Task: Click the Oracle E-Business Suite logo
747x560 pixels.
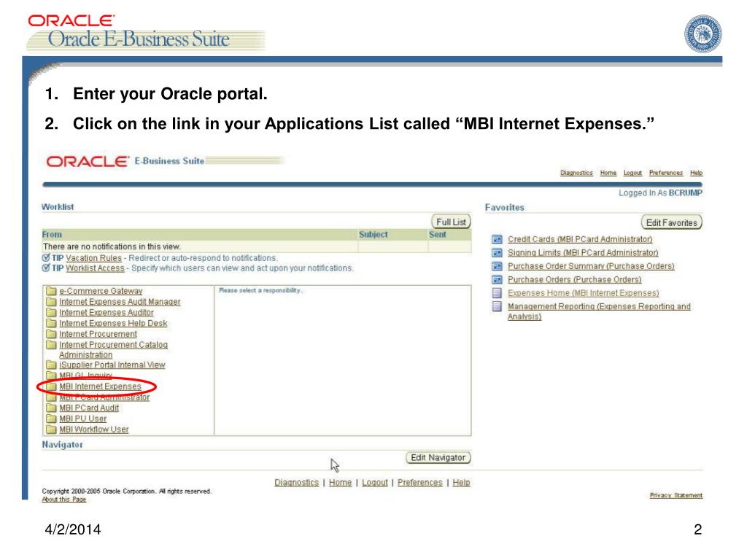Action: pyautogui.click(x=146, y=34)
